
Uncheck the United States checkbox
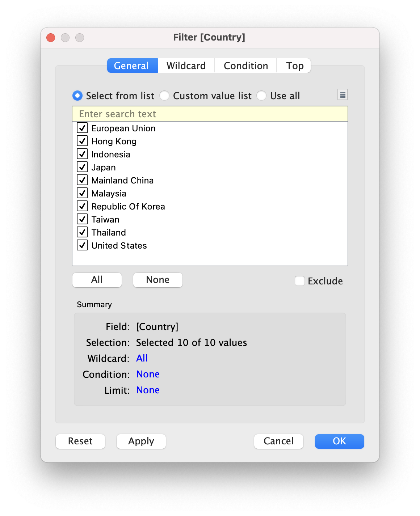pyautogui.click(x=83, y=245)
